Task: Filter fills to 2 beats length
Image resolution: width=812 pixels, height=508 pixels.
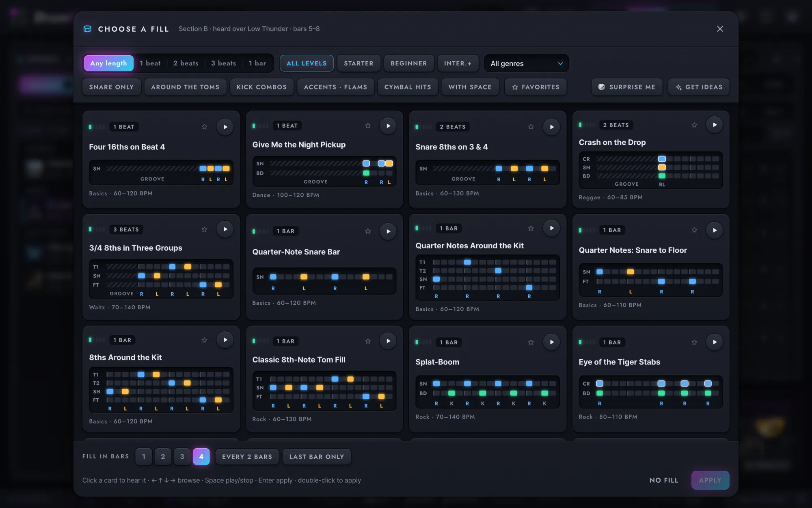Action: click(186, 63)
